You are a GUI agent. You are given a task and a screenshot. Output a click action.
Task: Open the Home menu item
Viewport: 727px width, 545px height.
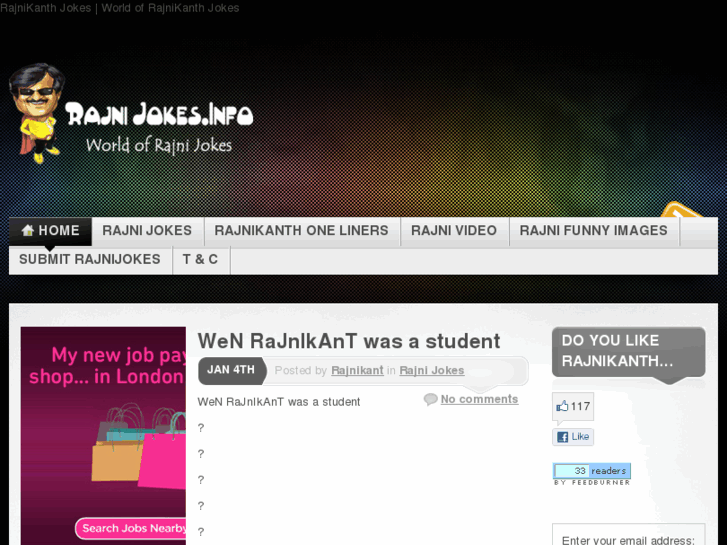click(50, 231)
